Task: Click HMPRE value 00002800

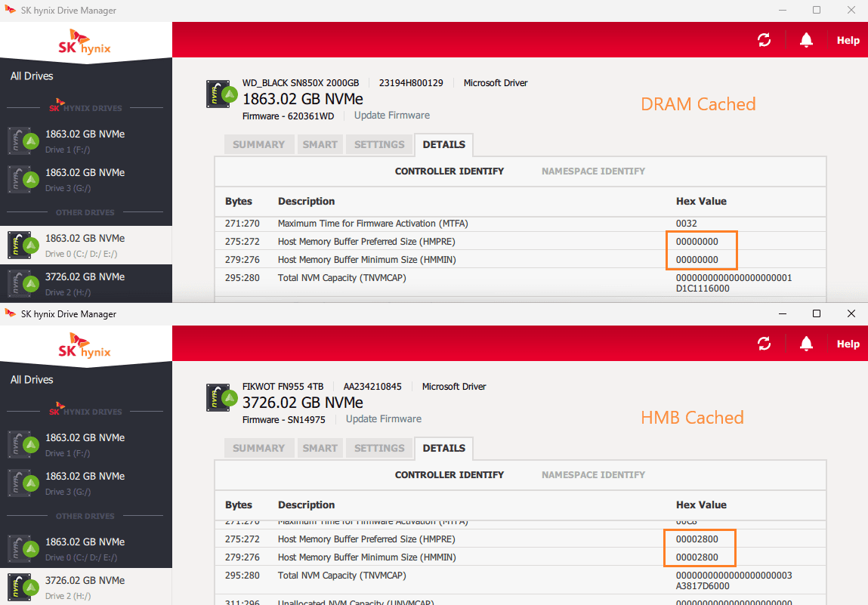Action: click(x=697, y=539)
